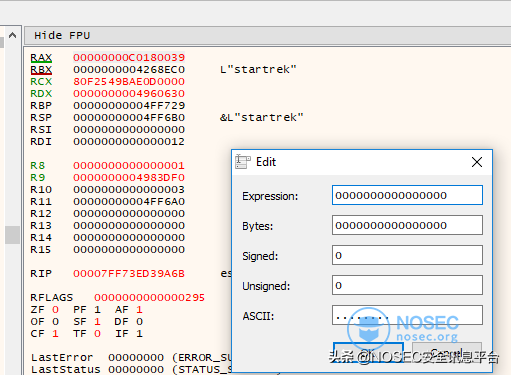Click the ASCII input field

point(407,315)
